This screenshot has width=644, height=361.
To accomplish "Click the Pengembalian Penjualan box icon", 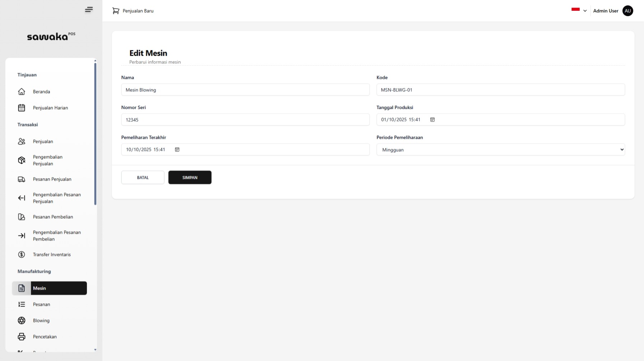I will (22, 160).
